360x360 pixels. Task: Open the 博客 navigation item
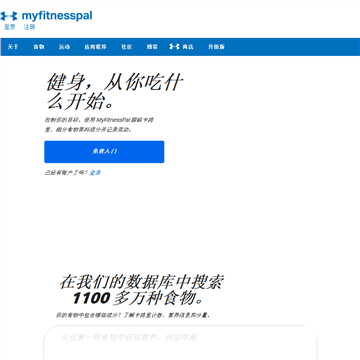(x=152, y=47)
